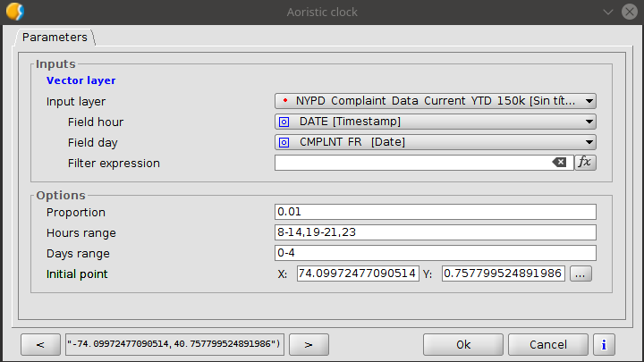Open the fx expression builder
Viewport: 644px width, 362px height.
(x=585, y=163)
